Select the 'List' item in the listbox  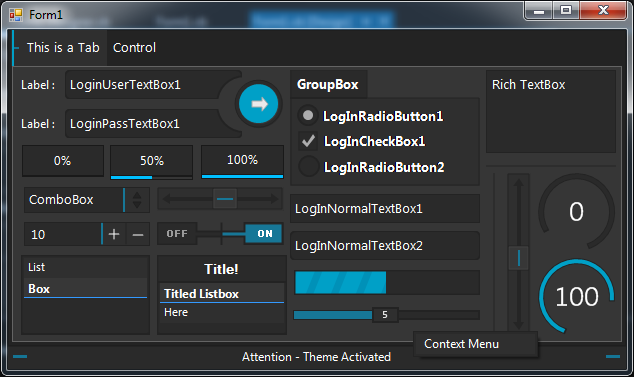tap(85, 267)
